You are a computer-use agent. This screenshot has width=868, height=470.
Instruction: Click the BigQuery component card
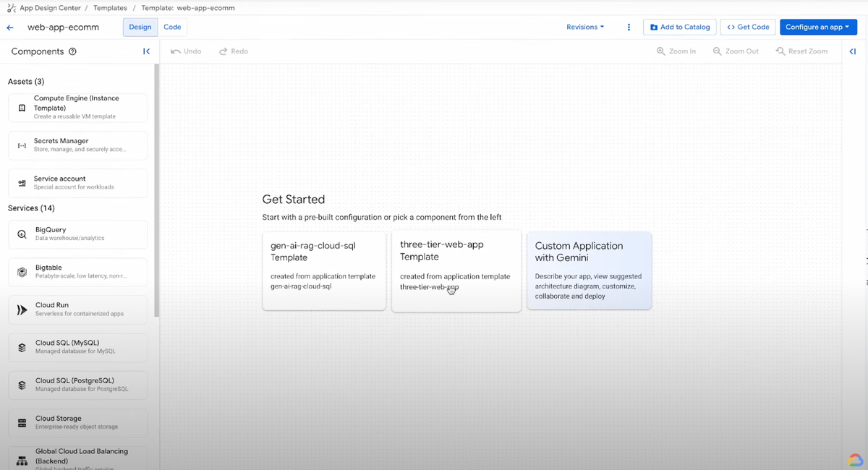click(77, 234)
